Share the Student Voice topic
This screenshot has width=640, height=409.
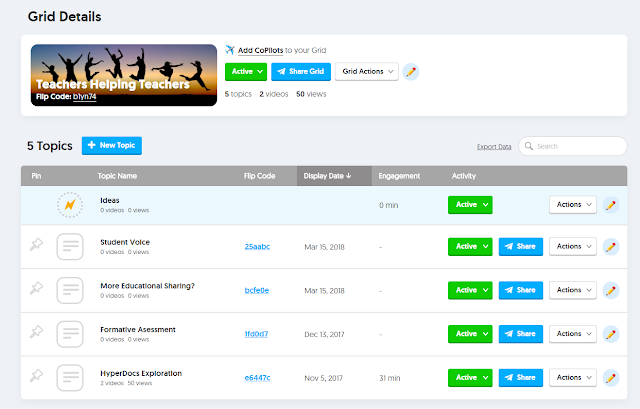coord(521,247)
